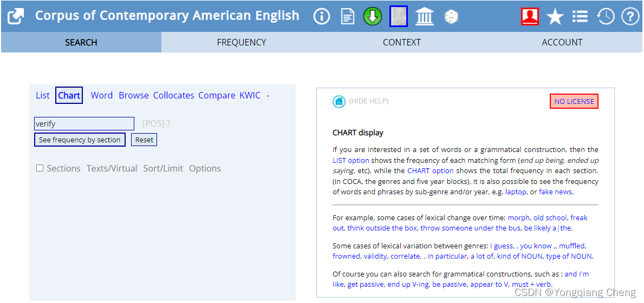
Task: Click the muffled example link
Action: coord(572,246)
